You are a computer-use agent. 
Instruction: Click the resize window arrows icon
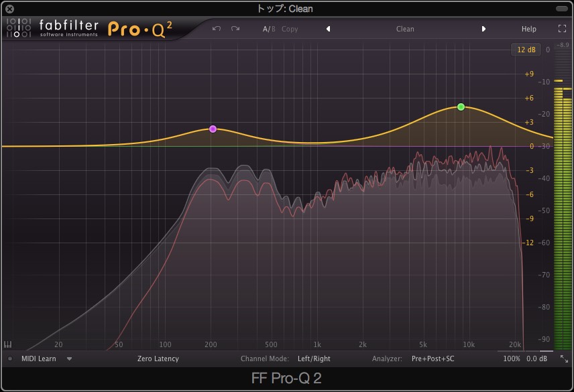[x=564, y=358]
